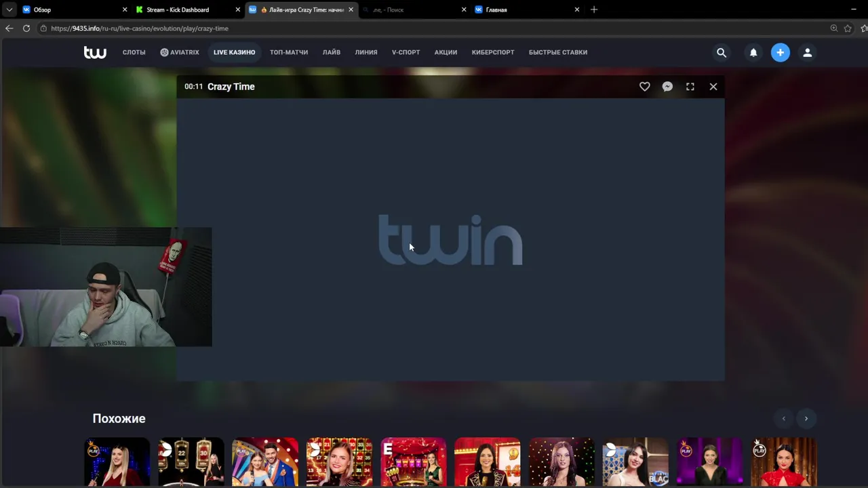The width and height of the screenshot is (868, 488).
Task: Open the blackjack game thumbnail
Action: pos(635,462)
